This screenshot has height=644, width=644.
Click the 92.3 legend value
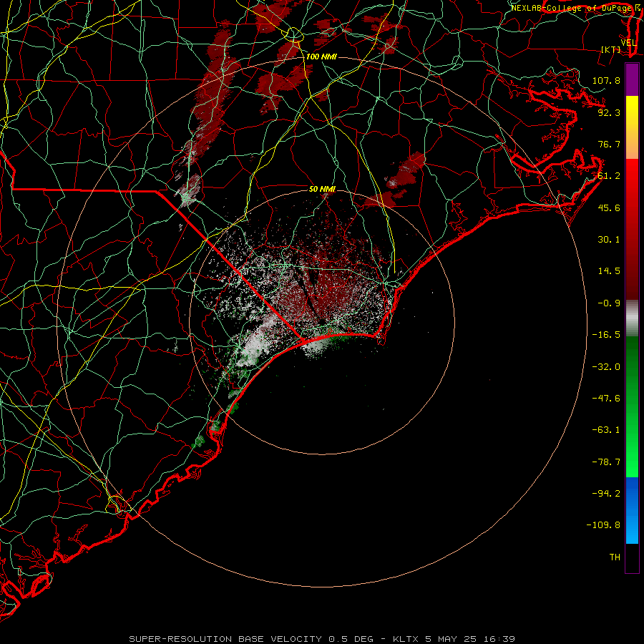(609, 112)
